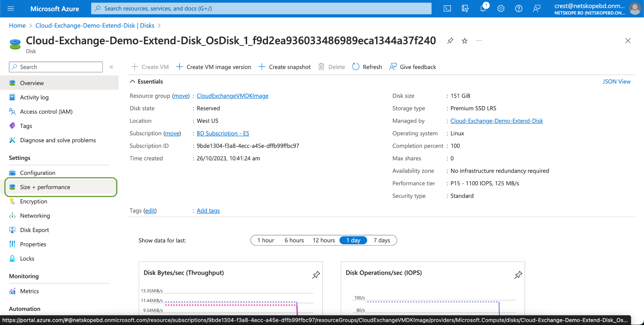This screenshot has height=325, width=644.
Task: Select 1 day time range
Action: coord(353,240)
